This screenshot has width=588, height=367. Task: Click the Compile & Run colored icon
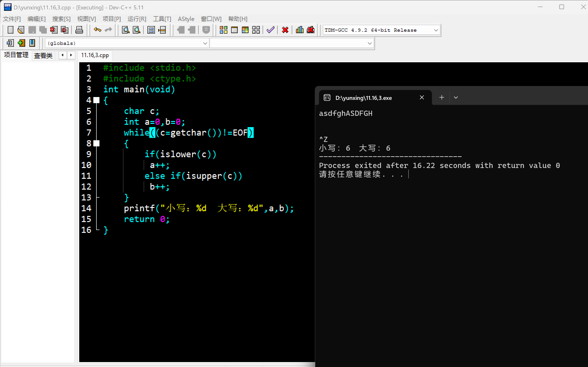coord(245,30)
